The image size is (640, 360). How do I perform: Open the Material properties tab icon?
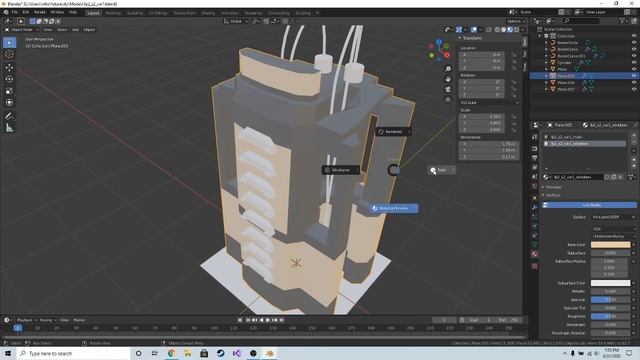[x=535, y=254]
